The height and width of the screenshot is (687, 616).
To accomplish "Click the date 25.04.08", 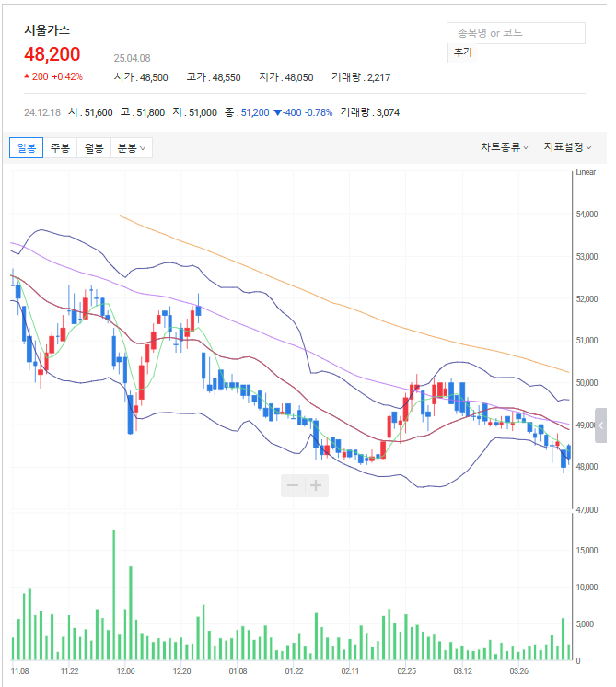I will [132, 58].
